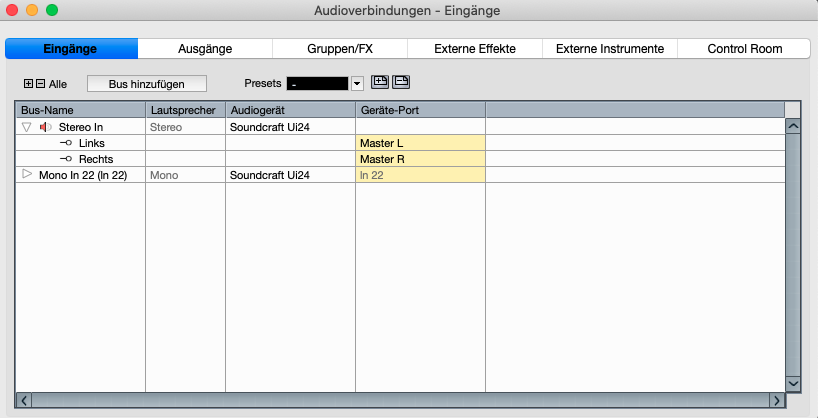Click the delete preset icon
Screen dimensions: 818x418
(x=400, y=82)
